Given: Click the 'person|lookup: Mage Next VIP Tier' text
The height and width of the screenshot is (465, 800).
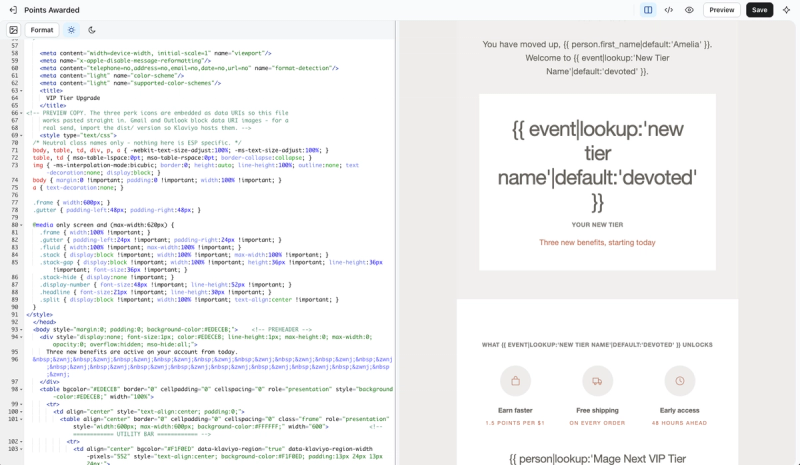Looking at the screenshot, I should click(597, 458).
